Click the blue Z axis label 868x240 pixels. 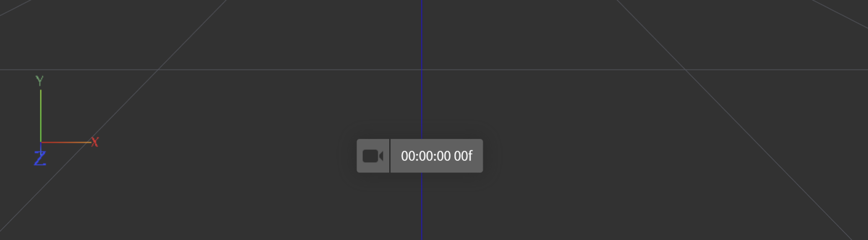point(40,158)
